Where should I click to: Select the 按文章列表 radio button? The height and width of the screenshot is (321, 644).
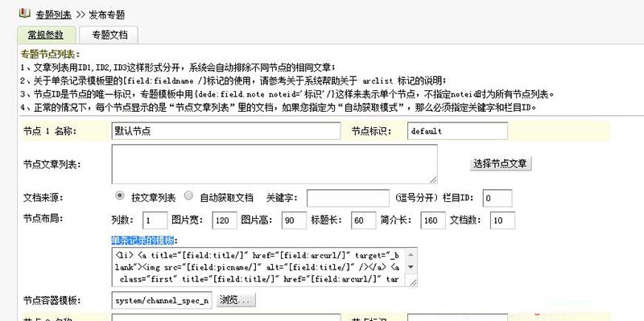click(x=119, y=195)
